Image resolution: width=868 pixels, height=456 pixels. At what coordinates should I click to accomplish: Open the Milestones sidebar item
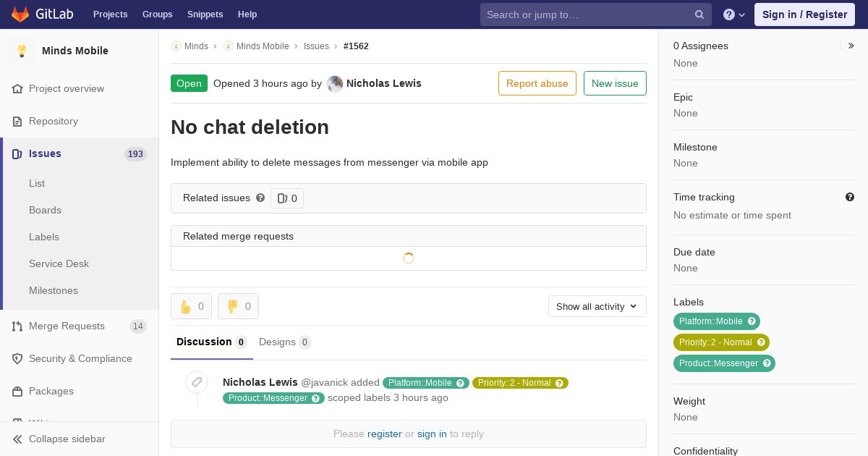(54, 290)
